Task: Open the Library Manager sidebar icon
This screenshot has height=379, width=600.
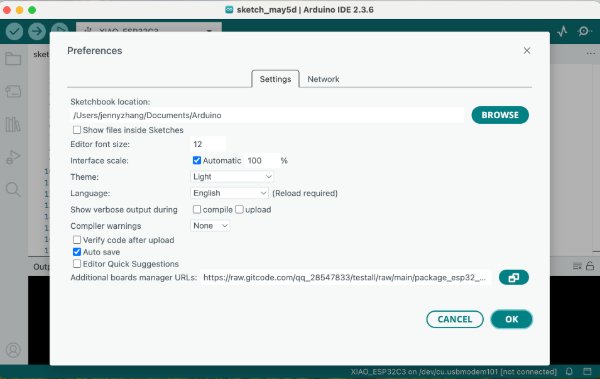Action: (13, 124)
